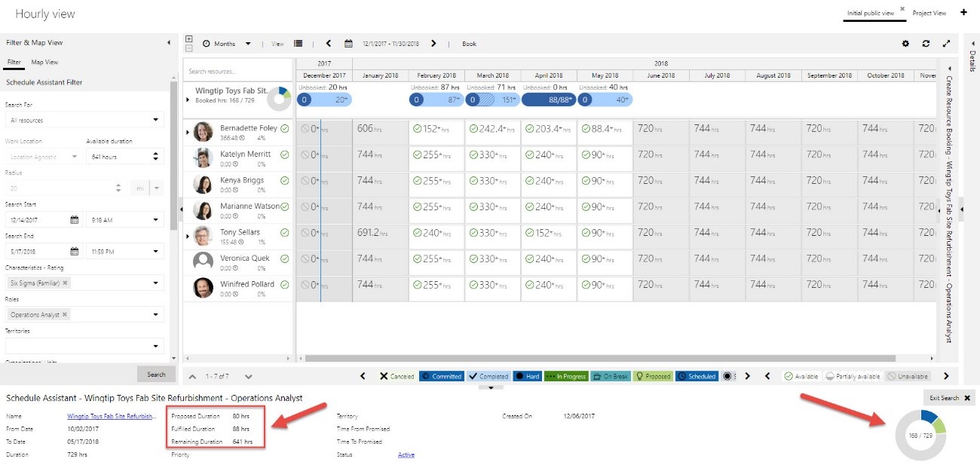Remove the Six Sigma (Familiar) tag
This screenshot has width=980, height=471.
point(65,283)
